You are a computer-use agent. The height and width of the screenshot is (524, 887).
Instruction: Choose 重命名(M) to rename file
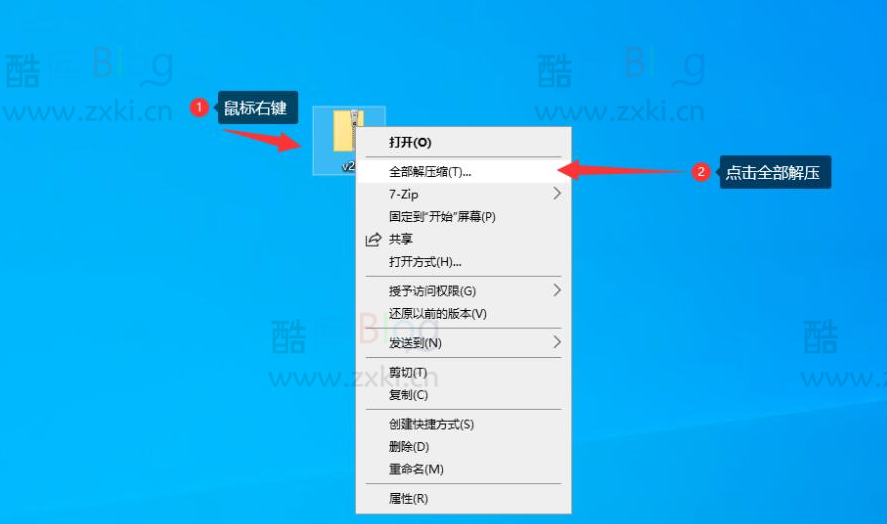pos(463,469)
